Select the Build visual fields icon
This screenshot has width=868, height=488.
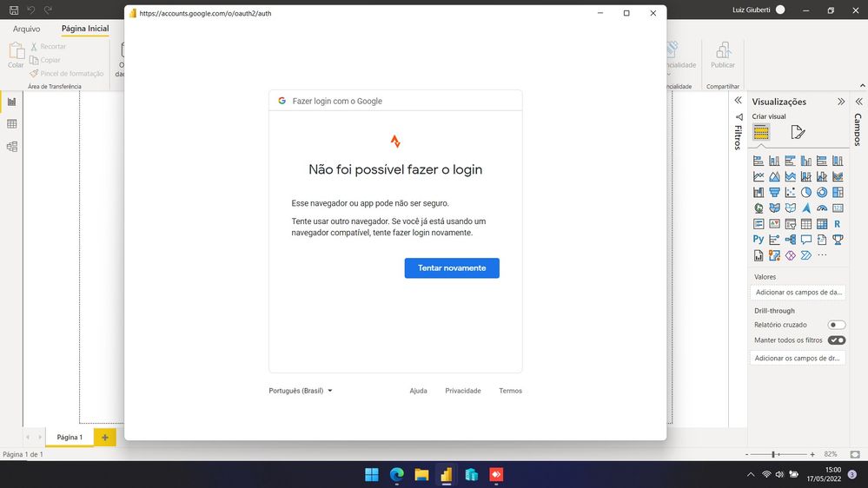(x=761, y=132)
